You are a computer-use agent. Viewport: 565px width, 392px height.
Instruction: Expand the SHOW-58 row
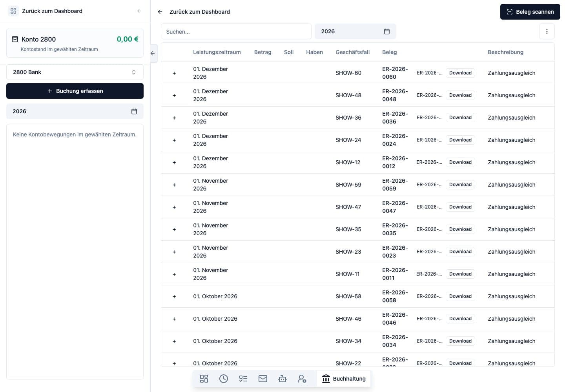[x=174, y=297]
